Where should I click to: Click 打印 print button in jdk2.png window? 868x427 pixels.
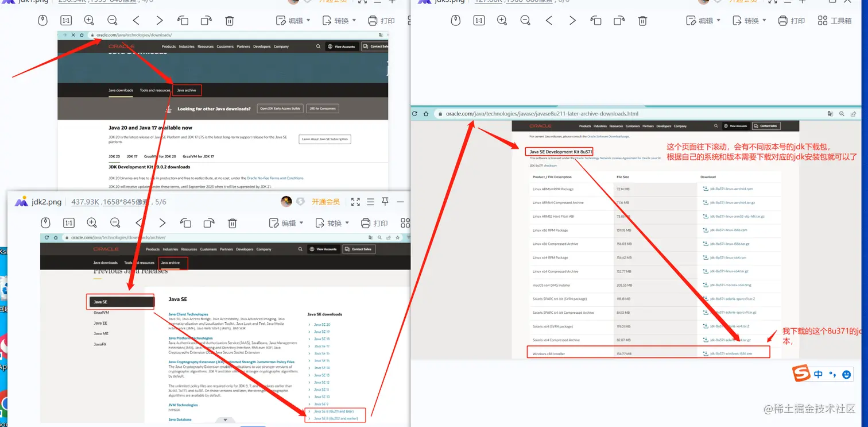coord(374,223)
